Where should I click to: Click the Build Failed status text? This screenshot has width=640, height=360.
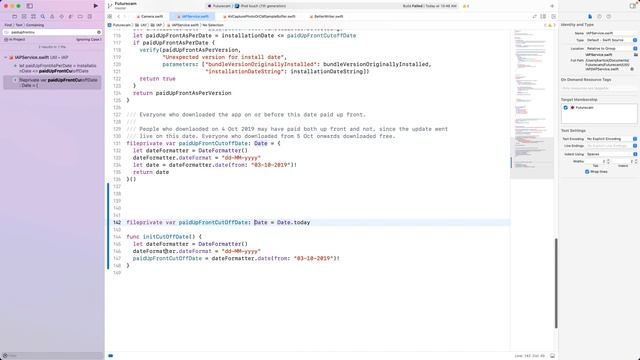tap(430, 6)
